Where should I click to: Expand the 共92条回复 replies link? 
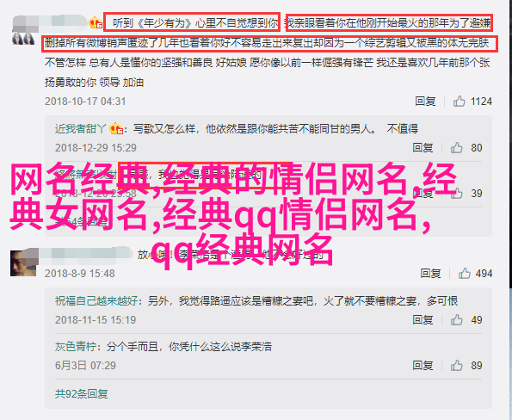[81, 394]
